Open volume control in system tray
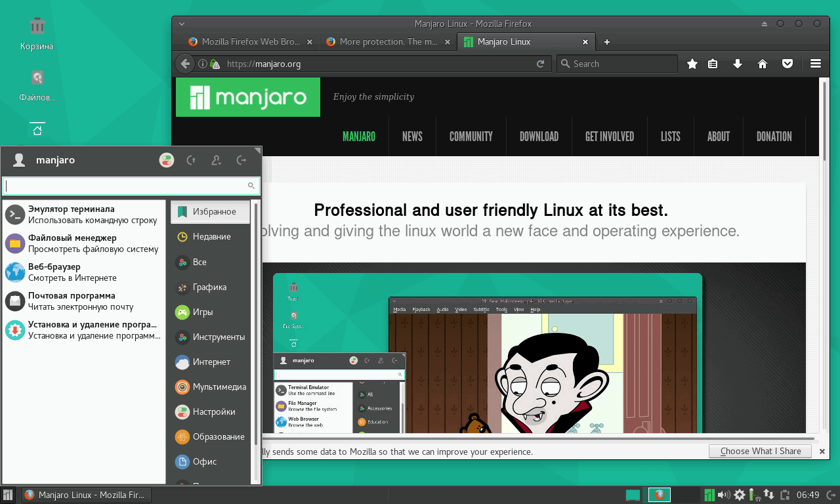Screen dimensions: 840x504 tap(724, 495)
